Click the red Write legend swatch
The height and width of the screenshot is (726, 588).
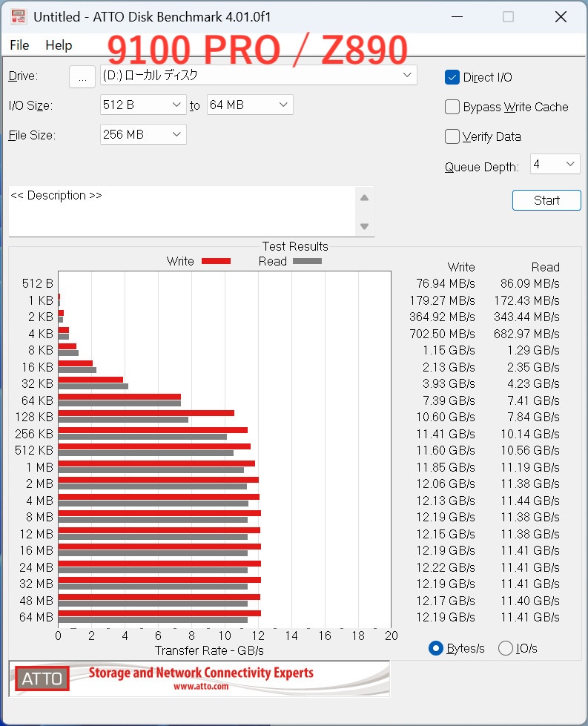pyautogui.click(x=216, y=261)
